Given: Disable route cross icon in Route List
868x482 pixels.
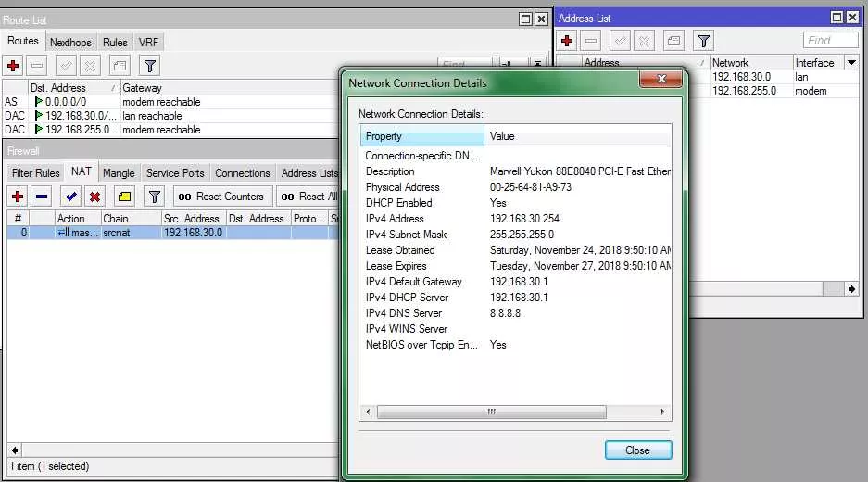Looking at the screenshot, I should coord(90,66).
